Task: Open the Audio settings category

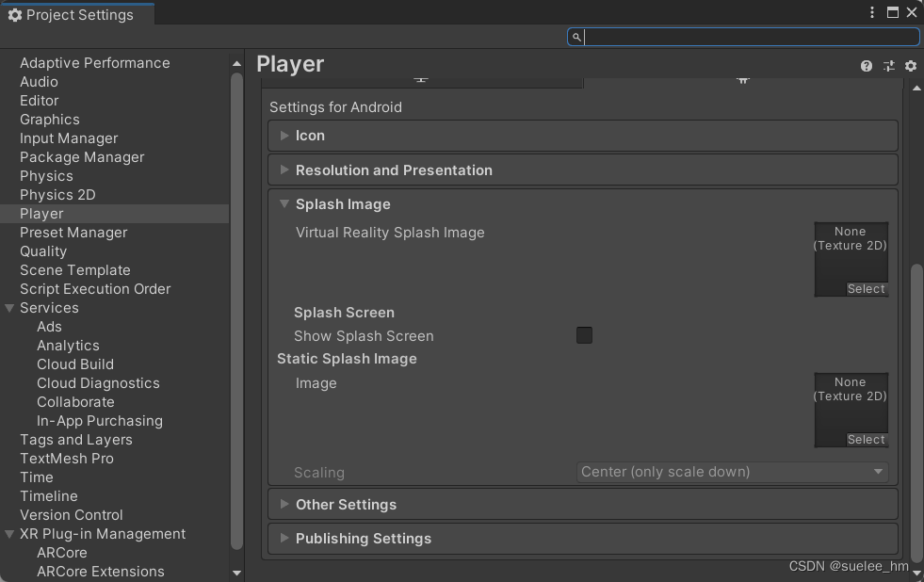Action: [x=39, y=82]
